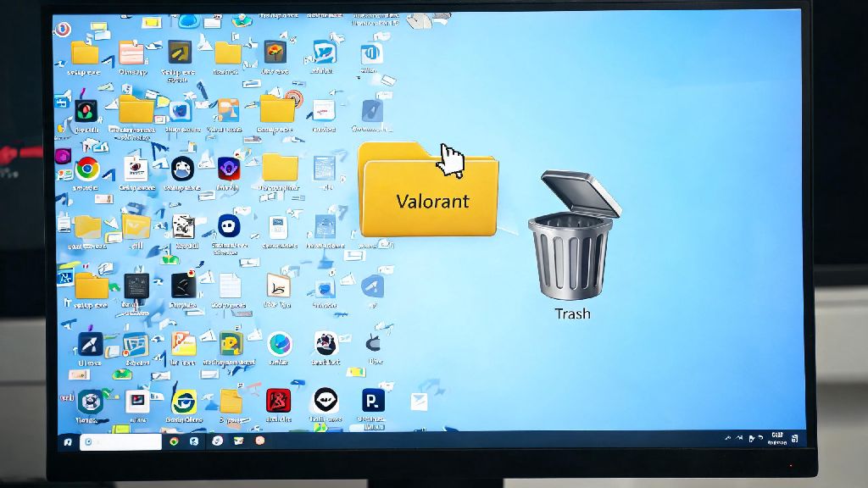Open the teal swirl circle icon
The height and width of the screenshot is (488, 868).
pos(280,344)
